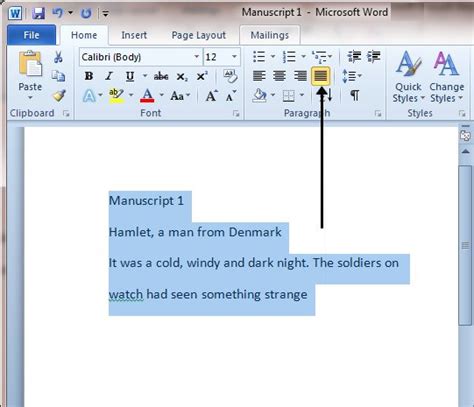The image size is (474, 407).
Task: Open the Undo history dropdown arrow
Action: 70,13
